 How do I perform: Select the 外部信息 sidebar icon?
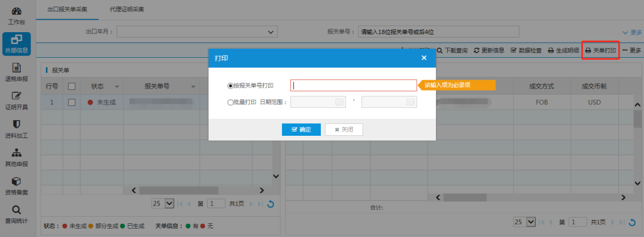click(x=17, y=44)
